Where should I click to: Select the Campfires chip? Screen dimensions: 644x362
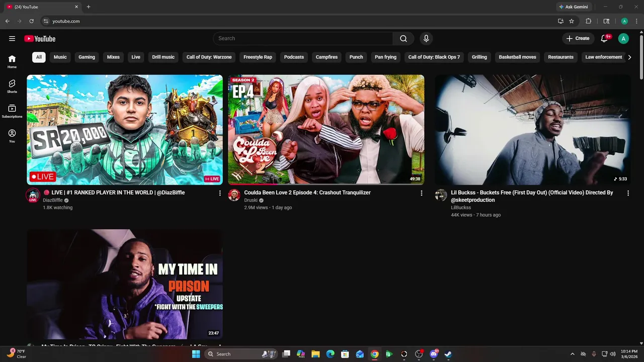[x=327, y=57]
